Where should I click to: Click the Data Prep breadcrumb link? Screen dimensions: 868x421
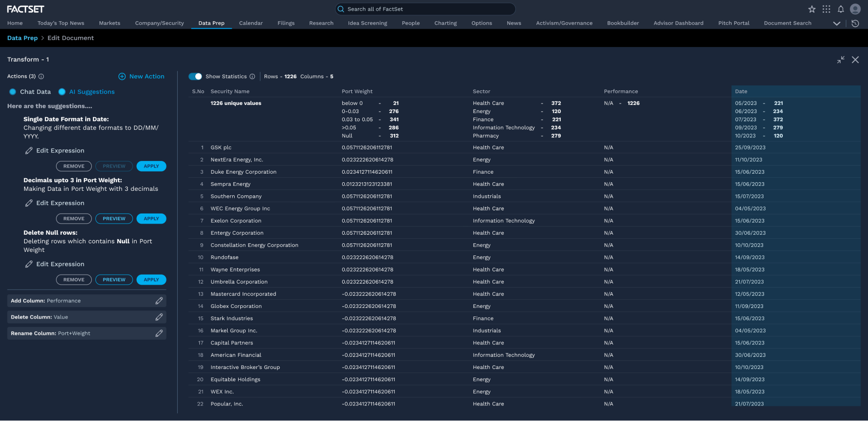coord(22,38)
